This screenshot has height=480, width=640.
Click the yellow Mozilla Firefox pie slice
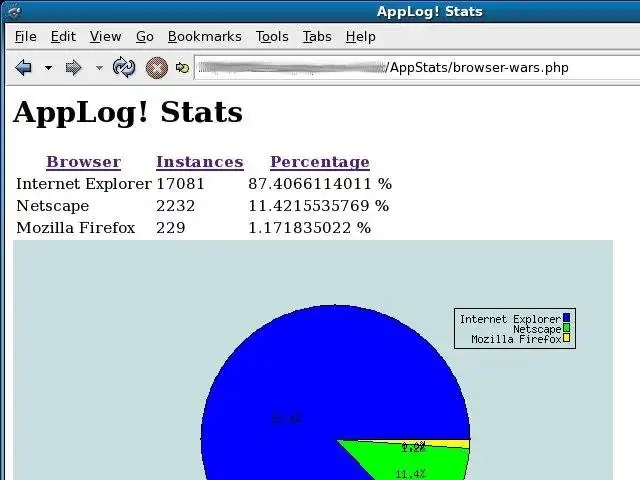tap(449, 444)
